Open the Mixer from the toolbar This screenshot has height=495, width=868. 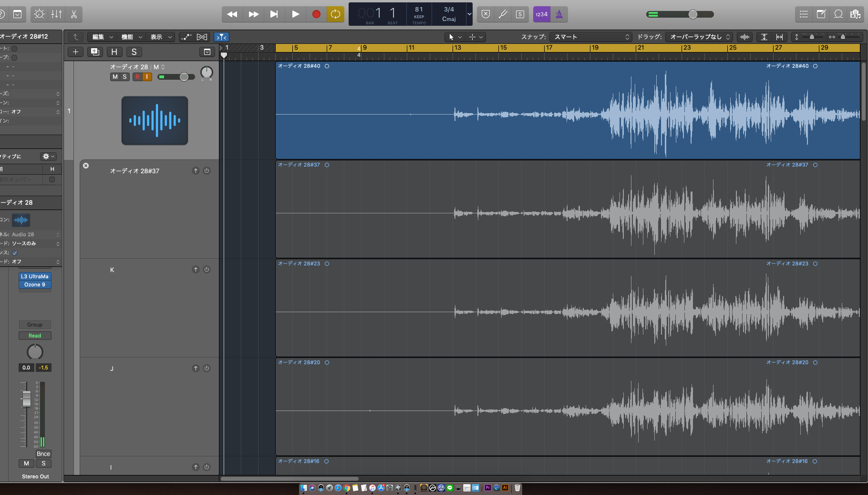(56, 14)
